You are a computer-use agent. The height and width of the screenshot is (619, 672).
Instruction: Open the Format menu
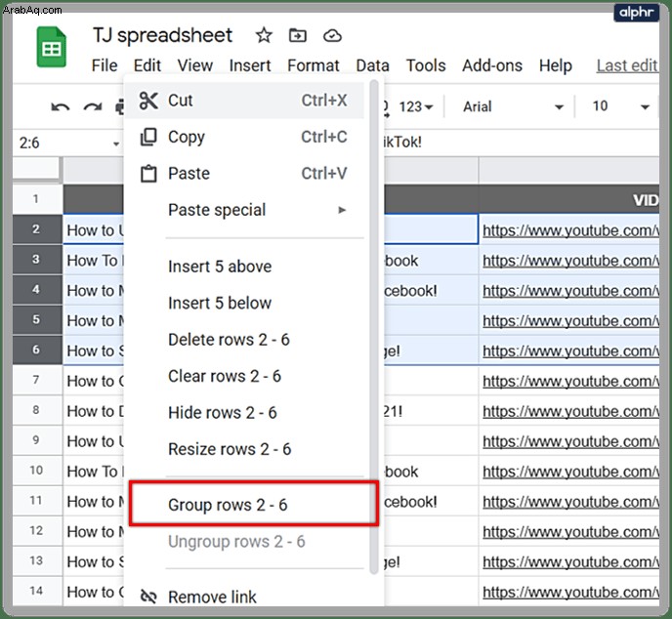click(314, 65)
